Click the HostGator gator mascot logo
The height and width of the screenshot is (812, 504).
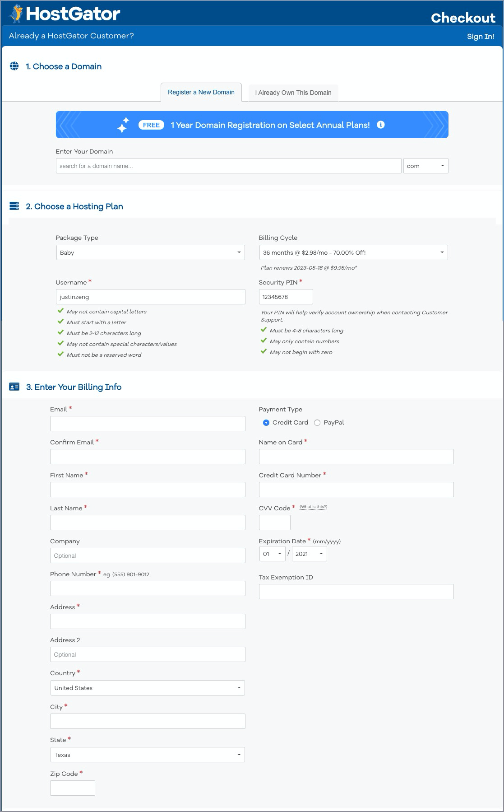pyautogui.click(x=16, y=14)
